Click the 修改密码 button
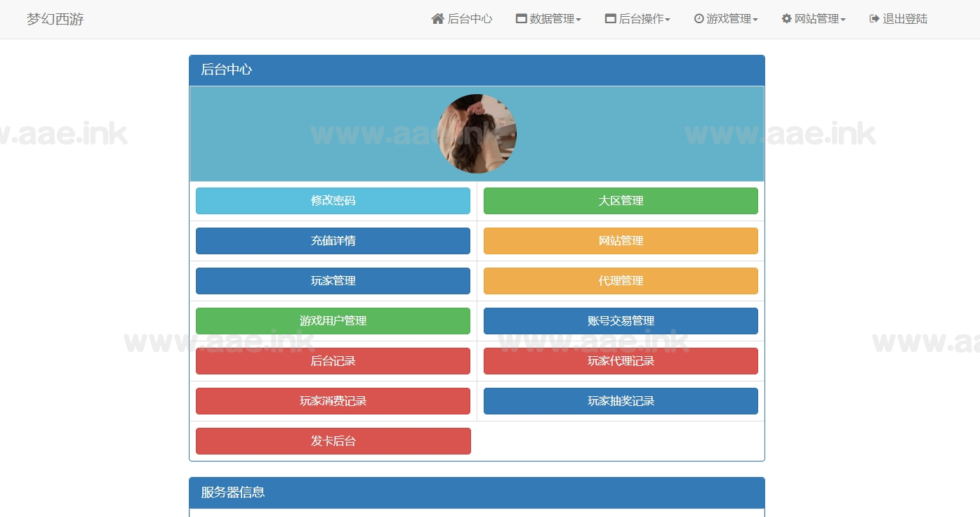The width and height of the screenshot is (980, 517). coord(333,201)
